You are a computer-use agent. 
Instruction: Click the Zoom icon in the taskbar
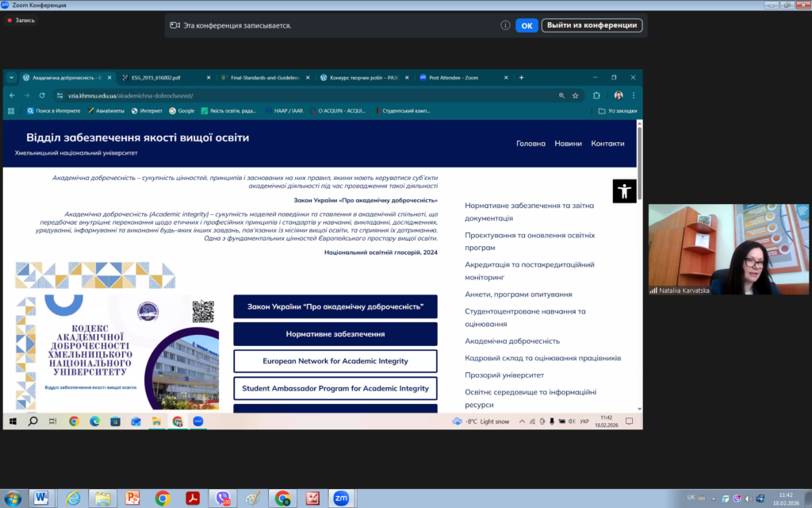341,498
